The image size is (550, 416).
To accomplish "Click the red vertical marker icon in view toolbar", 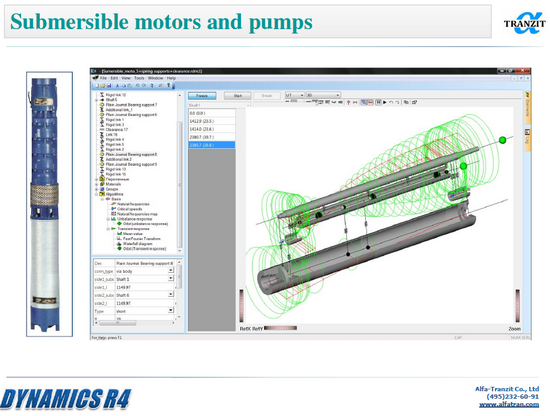I will (x=348, y=102).
